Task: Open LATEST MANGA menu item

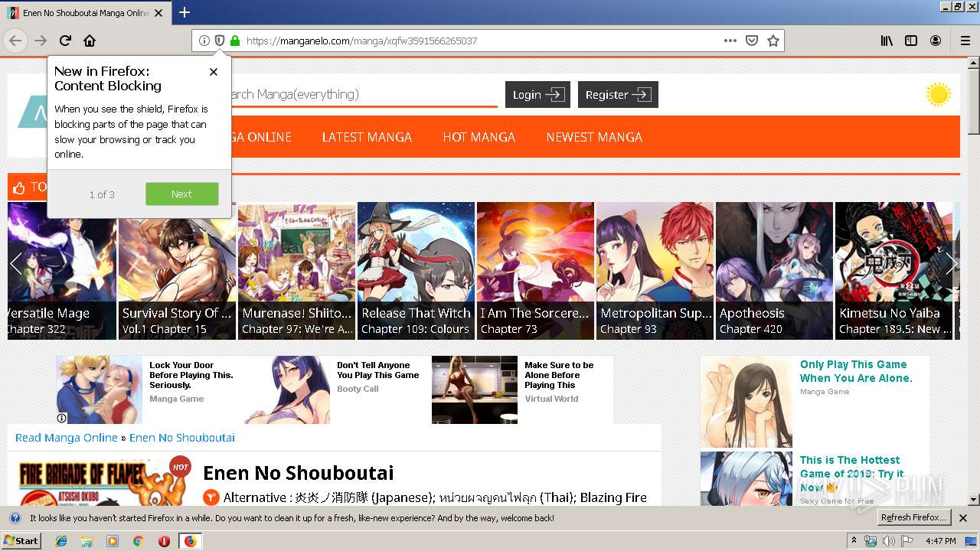Action: click(367, 137)
